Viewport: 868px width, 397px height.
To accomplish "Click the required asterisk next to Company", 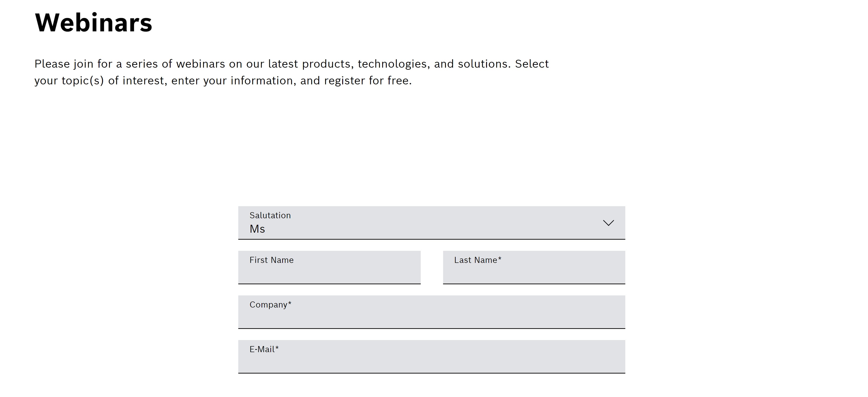I will tap(290, 303).
